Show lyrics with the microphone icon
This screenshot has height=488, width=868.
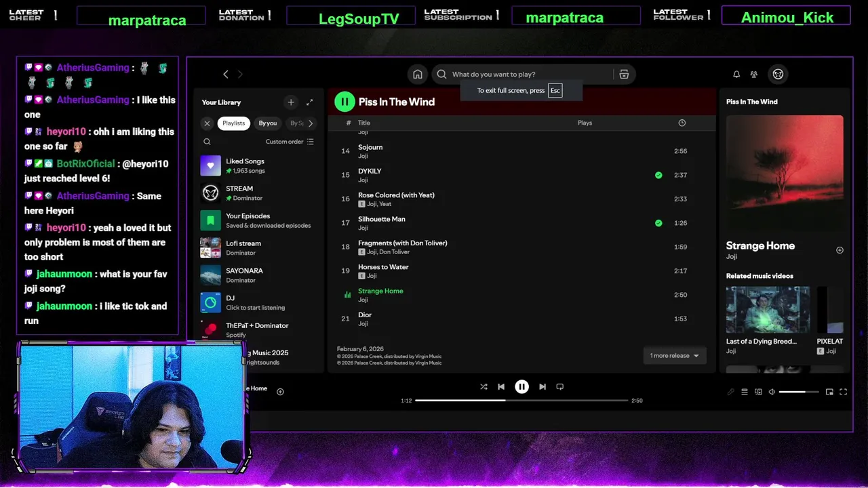tap(730, 392)
